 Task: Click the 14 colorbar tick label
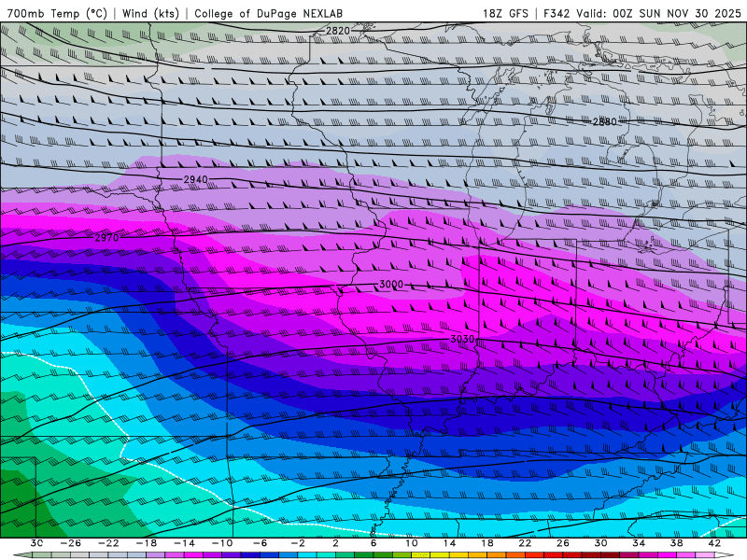449,543
